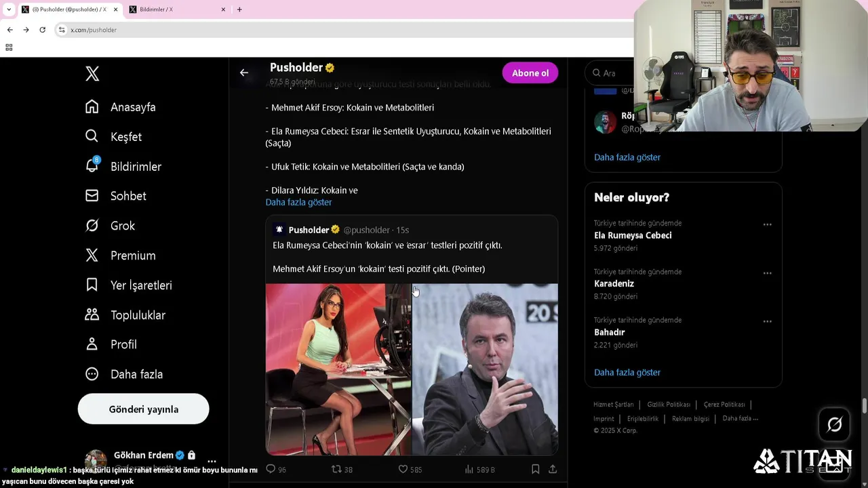Viewport: 868px width, 488px height.
Task: Open Grok from the sidebar
Action: [110, 226]
